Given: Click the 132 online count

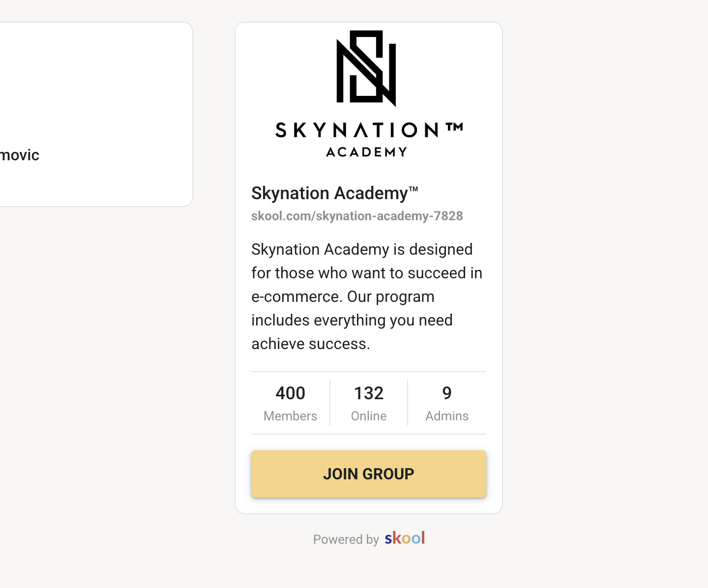Looking at the screenshot, I should click(x=369, y=393).
